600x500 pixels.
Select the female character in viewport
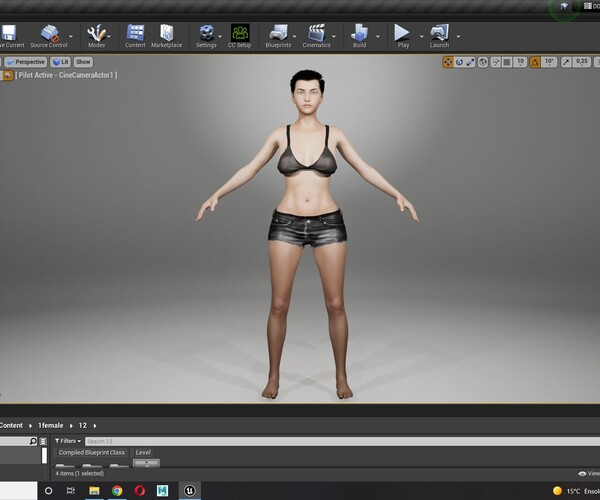tap(307, 233)
